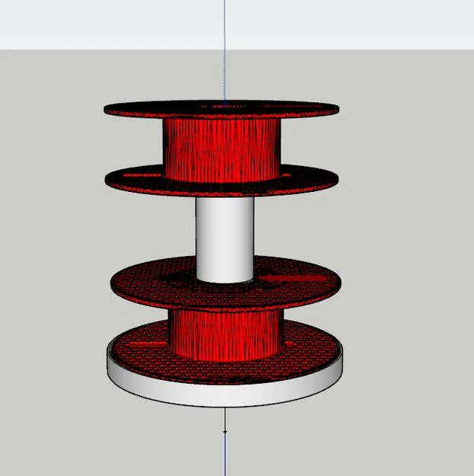Click the dark arrow-shaped slot on lower spool's top flange
The image size is (474, 476).
coord(293,279)
